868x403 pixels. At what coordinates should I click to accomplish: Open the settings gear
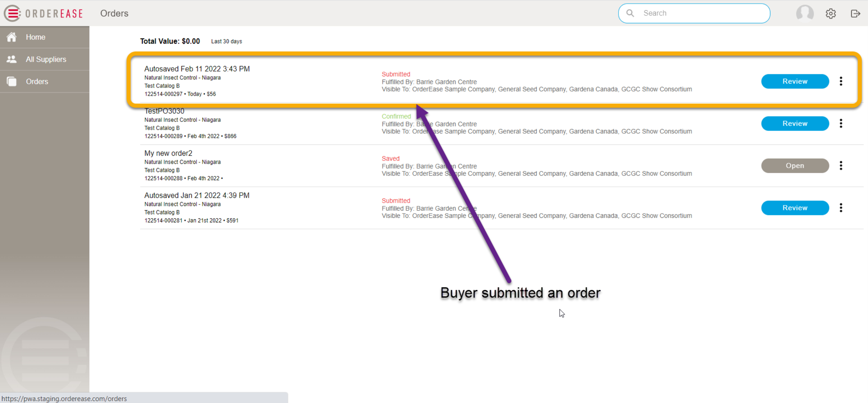coord(831,13)
